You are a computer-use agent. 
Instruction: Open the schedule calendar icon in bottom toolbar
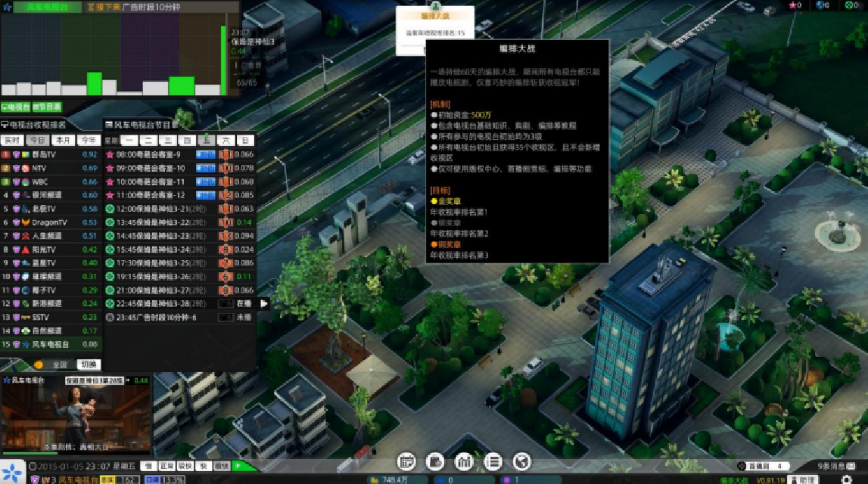(x=406, y=461)
